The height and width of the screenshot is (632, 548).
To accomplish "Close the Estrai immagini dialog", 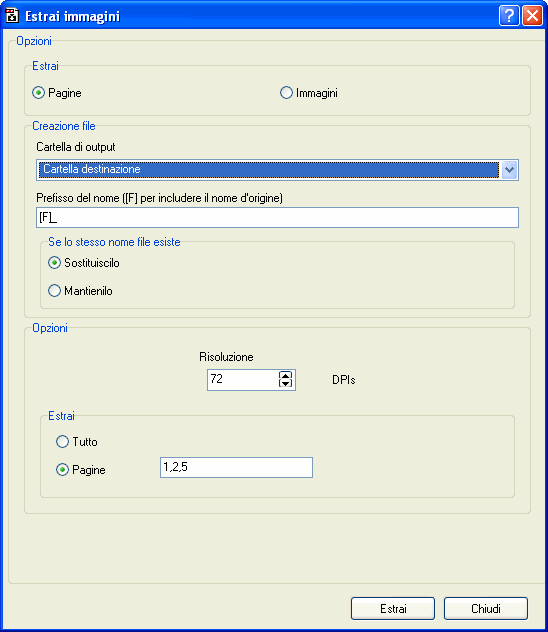I will [x=532, y=16].
